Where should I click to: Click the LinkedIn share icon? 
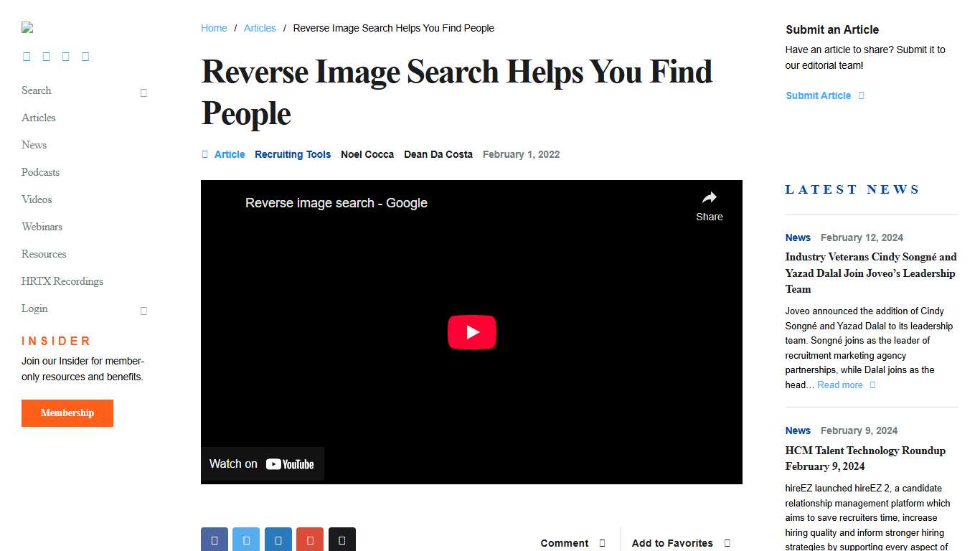click(x=278, y=539)
